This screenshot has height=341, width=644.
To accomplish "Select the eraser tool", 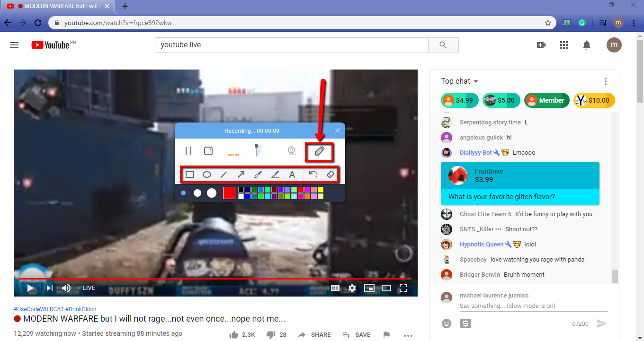I will click(x=331, y=175).
